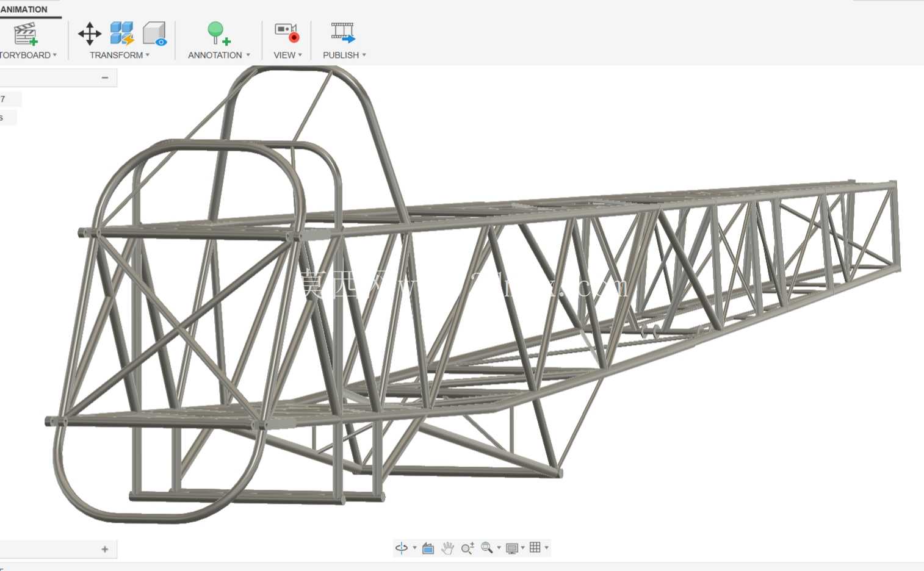The image size is (924, 571).
Task: Open the TRANSFORM dropdown menu
Action: (x=120, y=55)
